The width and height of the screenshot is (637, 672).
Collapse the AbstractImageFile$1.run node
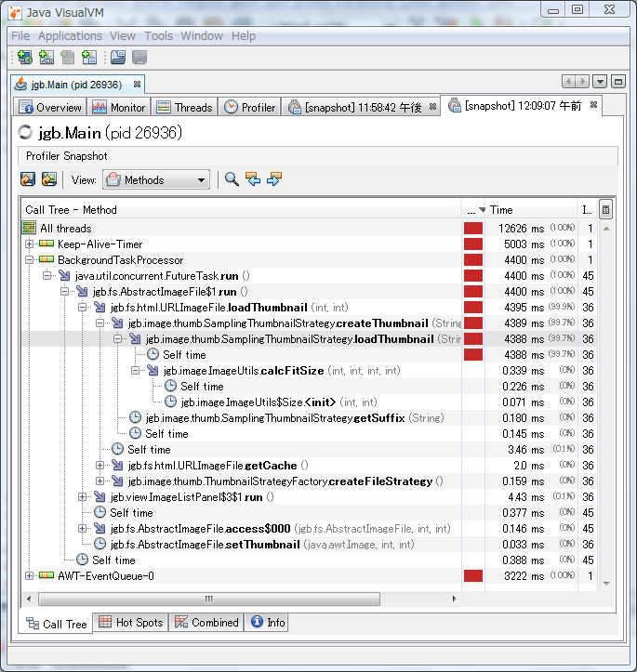click(64, 292)
